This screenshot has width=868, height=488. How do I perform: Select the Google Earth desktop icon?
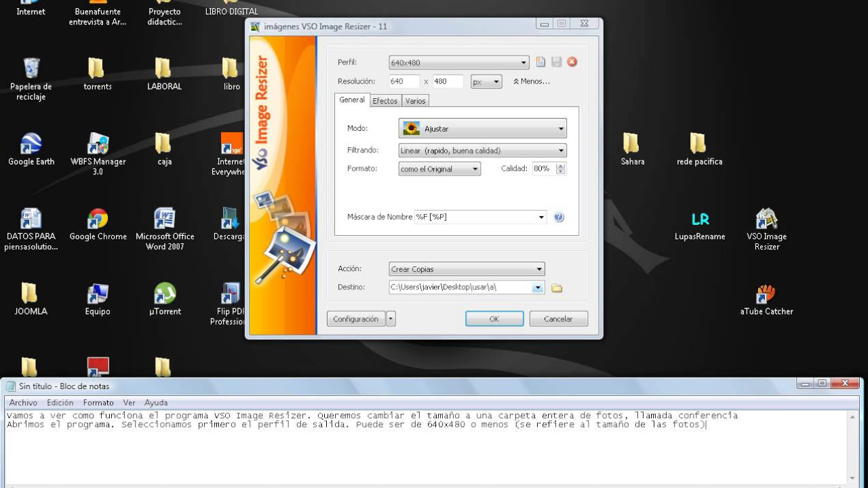click(31, 149)
